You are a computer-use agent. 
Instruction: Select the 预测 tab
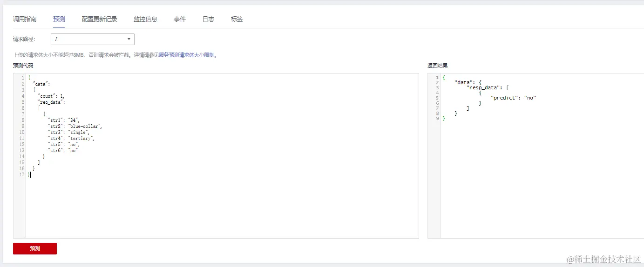(59, 19)
